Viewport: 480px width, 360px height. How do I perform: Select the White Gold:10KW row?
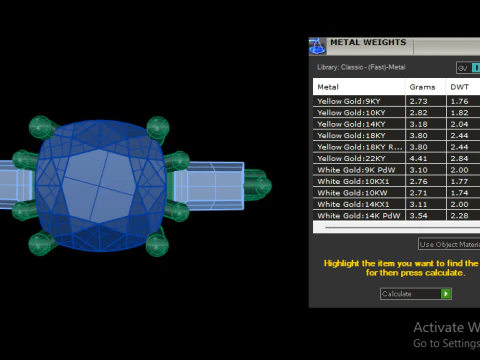[x=396, y=193]
